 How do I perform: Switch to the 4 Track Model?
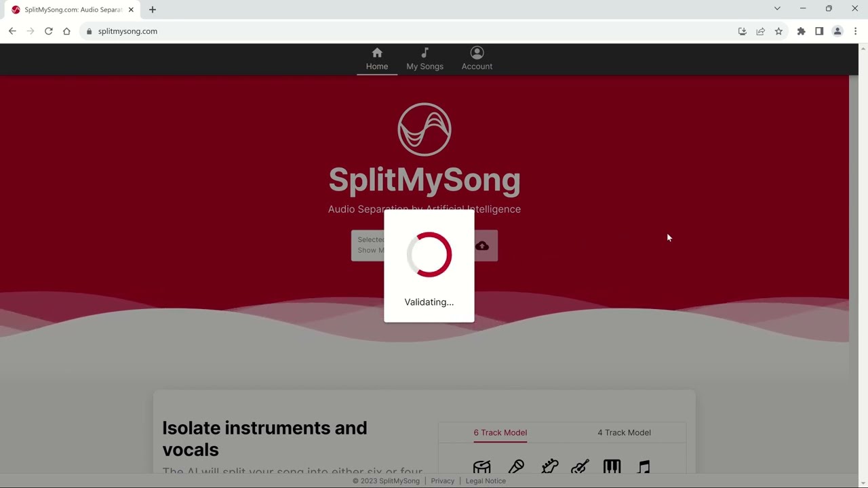[x=624, y=432]
